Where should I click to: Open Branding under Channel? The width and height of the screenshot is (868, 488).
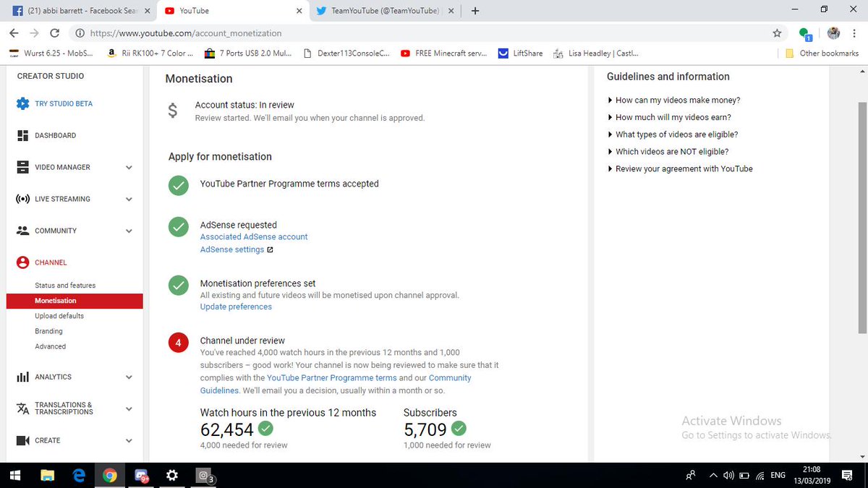click(48, 331)
